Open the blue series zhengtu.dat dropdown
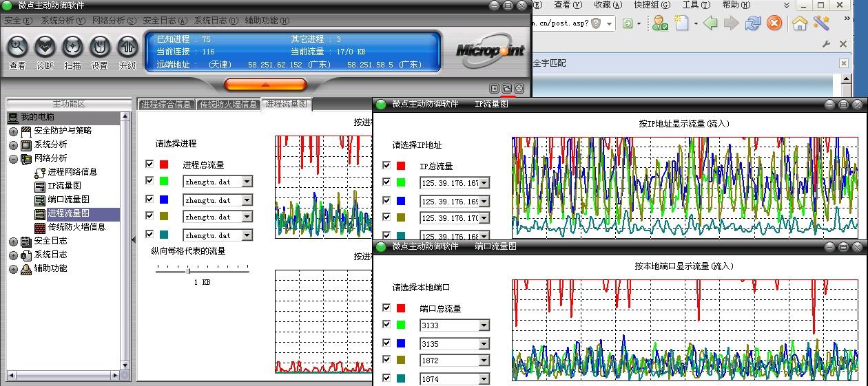This screenshot has width=868, height=386. tap(247, 200)
